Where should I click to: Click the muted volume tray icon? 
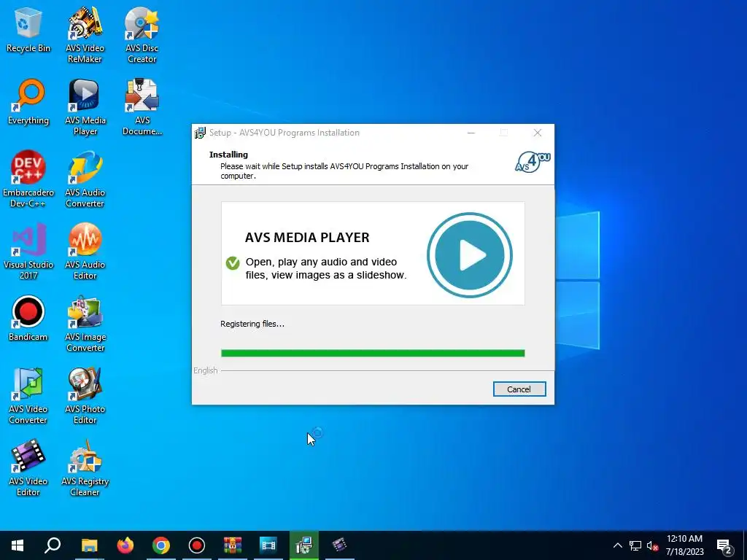click(652, 545)
